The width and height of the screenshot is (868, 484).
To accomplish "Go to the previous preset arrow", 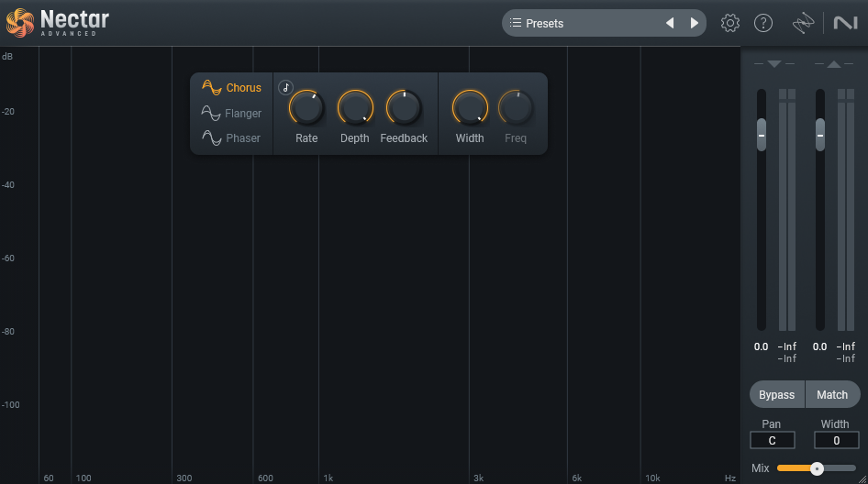I will [670, 23].
